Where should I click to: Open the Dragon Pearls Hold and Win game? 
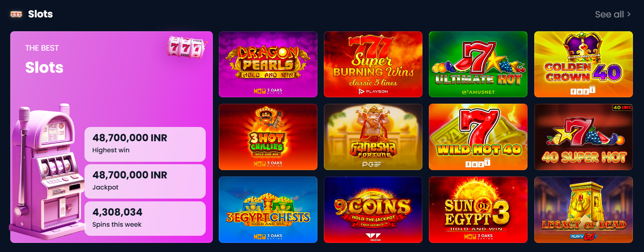(268, 64)
